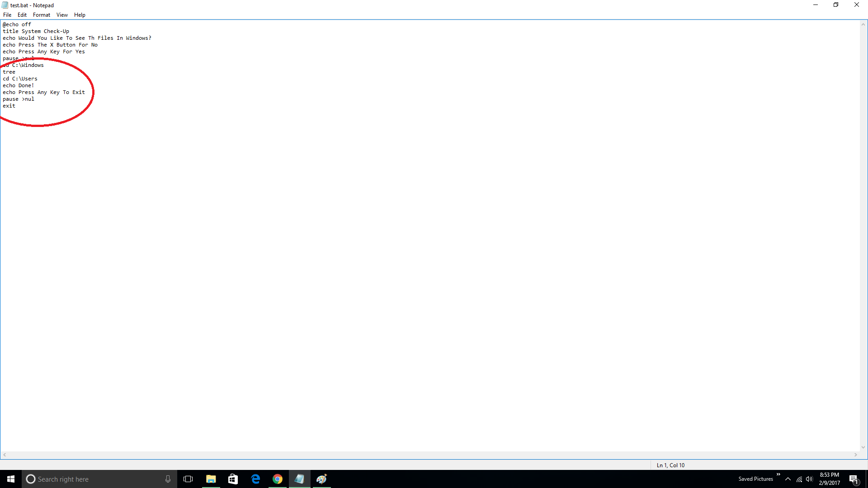Click the 'cd C:\Windows' line
This screenshot has height=488, width=868.
point(23,65)
